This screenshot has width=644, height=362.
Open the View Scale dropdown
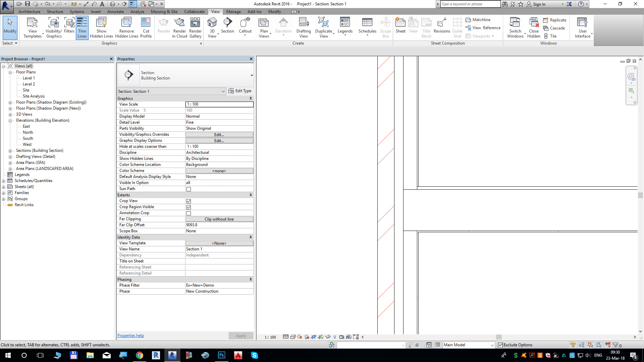coord(251,104)
